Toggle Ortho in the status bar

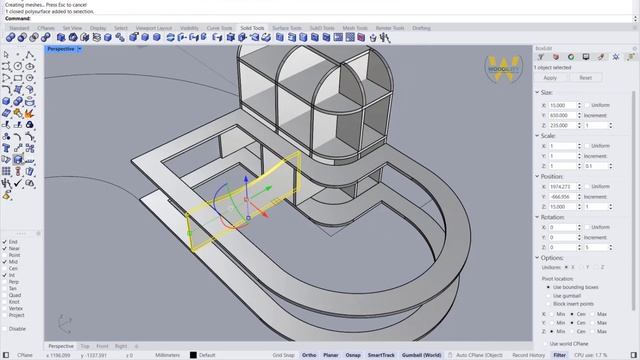tap(309, 355)
